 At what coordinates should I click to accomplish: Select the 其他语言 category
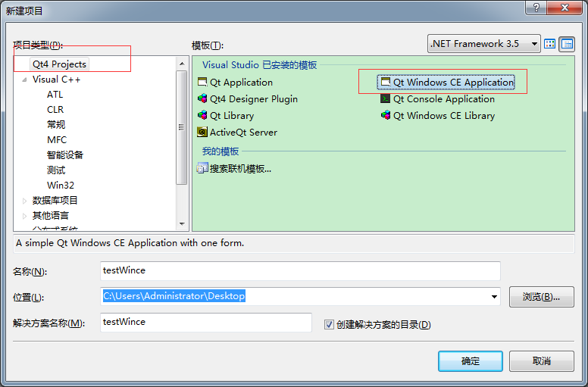51,215
